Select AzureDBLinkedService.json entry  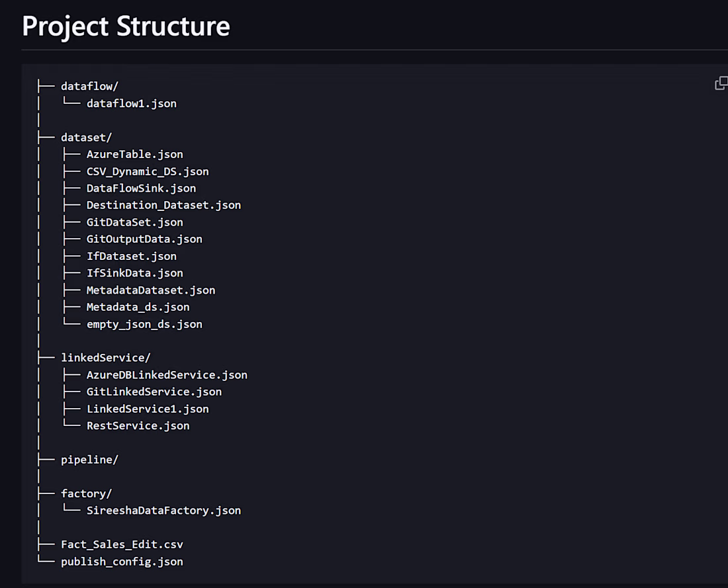coord(167,375)
